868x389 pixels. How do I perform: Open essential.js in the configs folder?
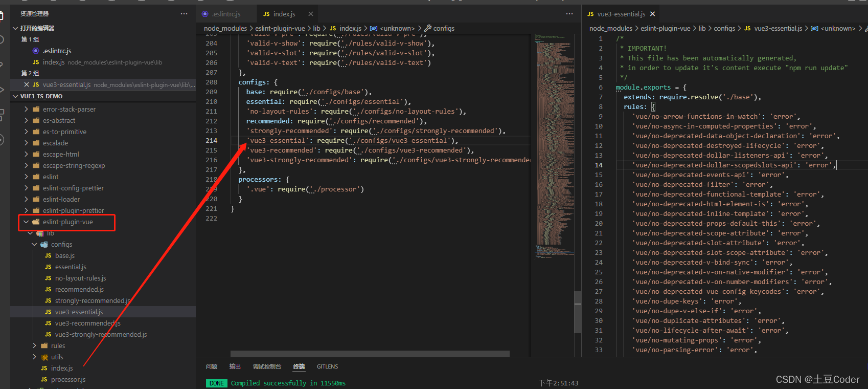point(71,267)
